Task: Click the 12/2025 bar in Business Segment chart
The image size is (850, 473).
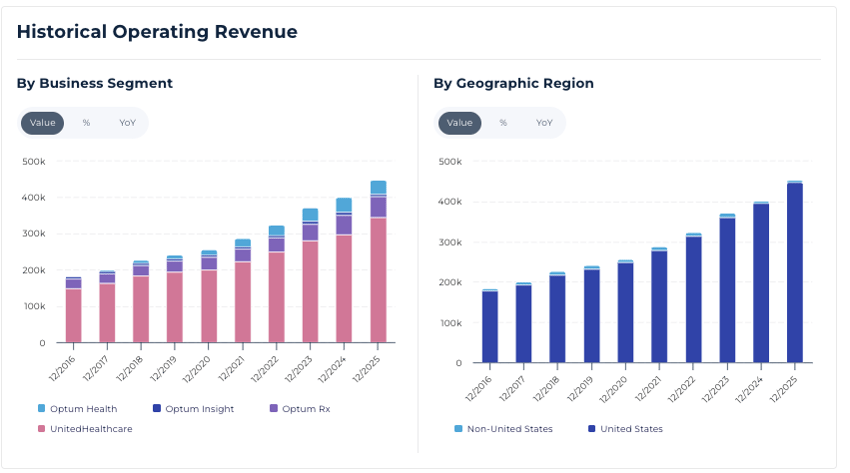Action: pos(378,280)
